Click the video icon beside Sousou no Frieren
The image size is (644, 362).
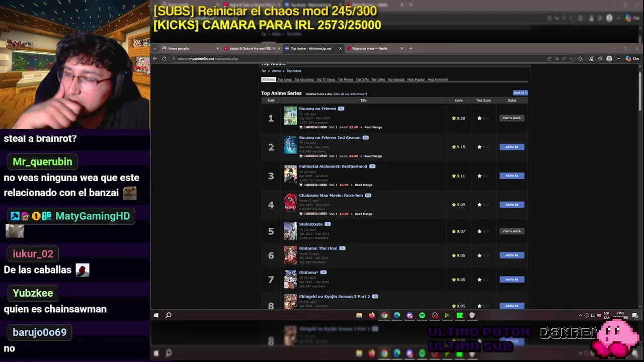point(341,109)
